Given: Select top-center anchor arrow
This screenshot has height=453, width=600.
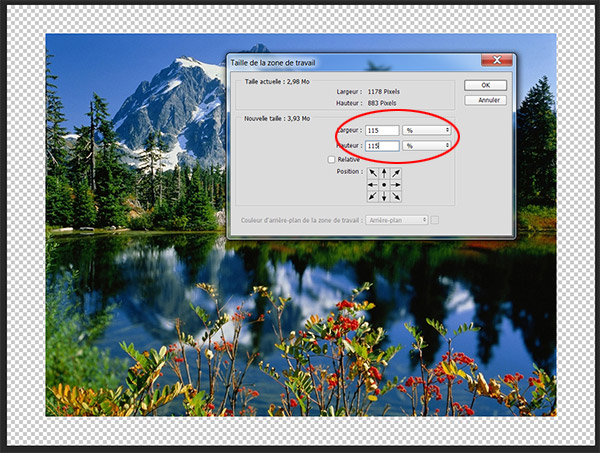Looking at the screenshot, I should pyautogui.click(x=384, y=173).
